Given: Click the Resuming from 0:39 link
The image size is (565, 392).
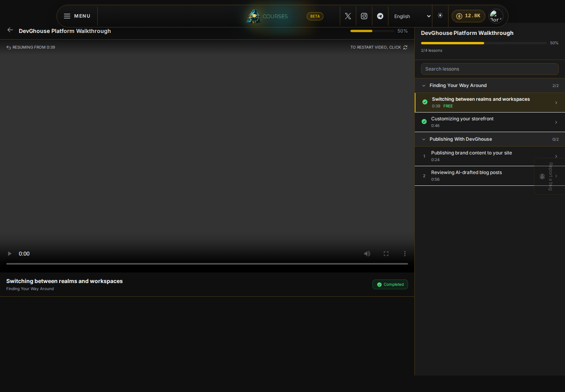Looking at the screenshot, I should [x=31, y=47].
